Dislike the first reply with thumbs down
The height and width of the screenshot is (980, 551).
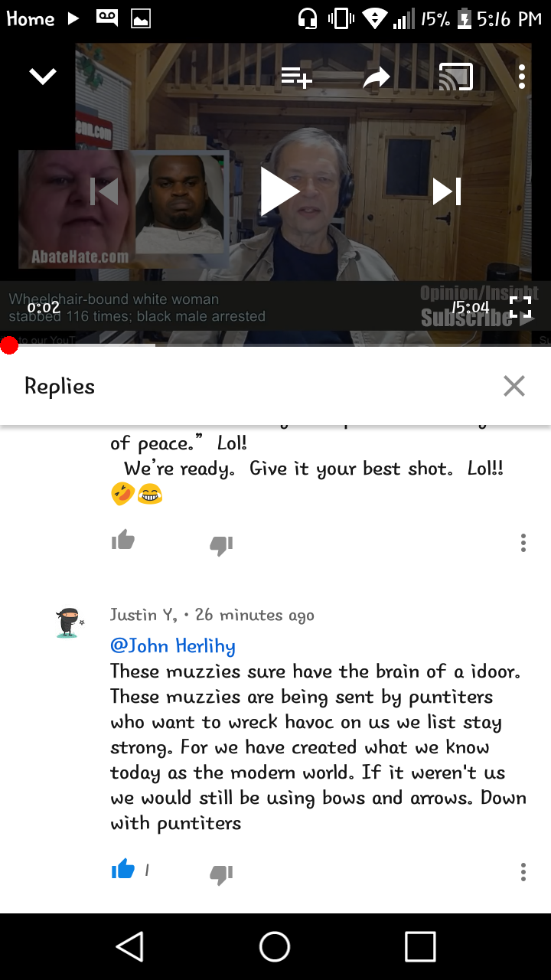[221, 544]
